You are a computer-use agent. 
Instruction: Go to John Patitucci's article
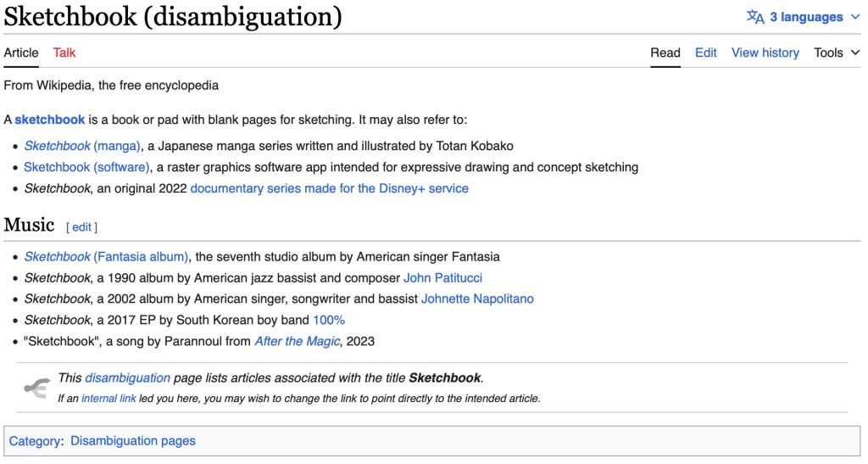[442, 278]
